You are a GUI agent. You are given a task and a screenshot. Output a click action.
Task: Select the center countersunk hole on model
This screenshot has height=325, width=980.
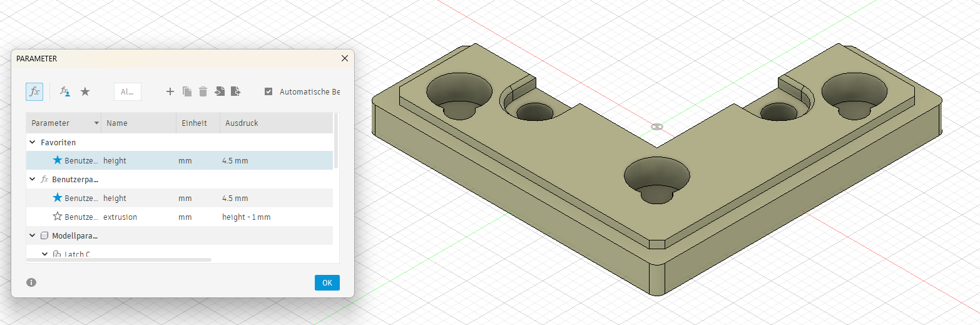[656, 180]
